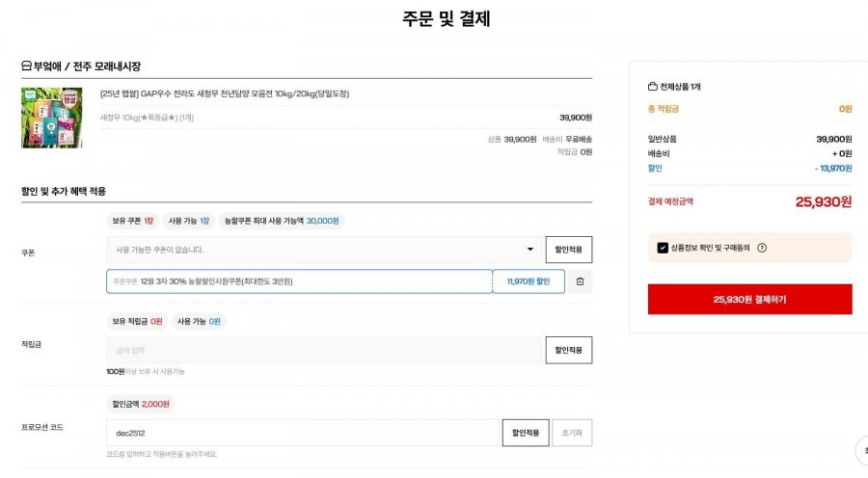868x478 pixels.
Task: Click the coupon dropdown arrow
Action: click(529, 250)
